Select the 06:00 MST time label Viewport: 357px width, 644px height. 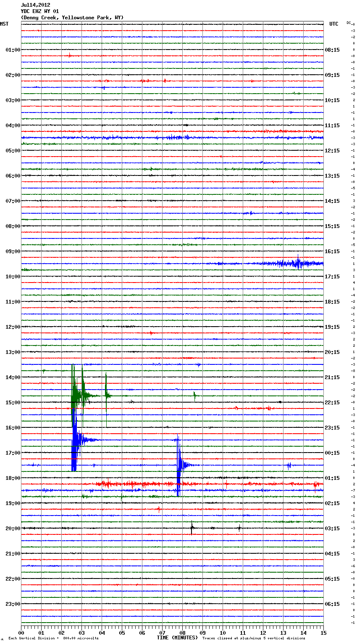13,176
